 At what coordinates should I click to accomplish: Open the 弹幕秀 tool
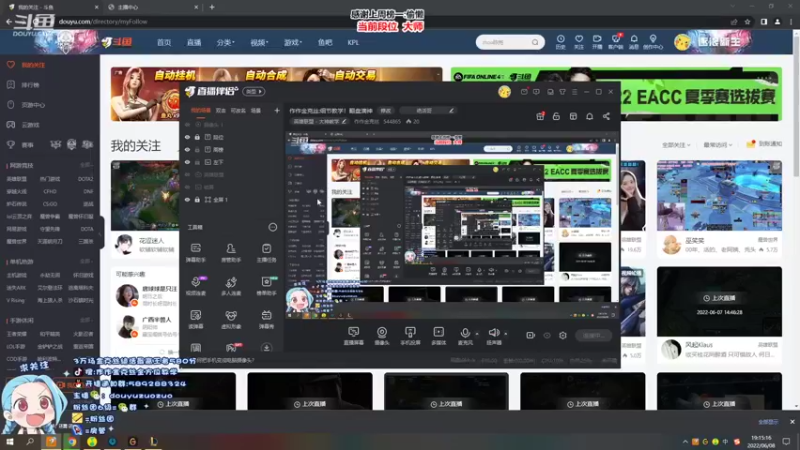266,319
